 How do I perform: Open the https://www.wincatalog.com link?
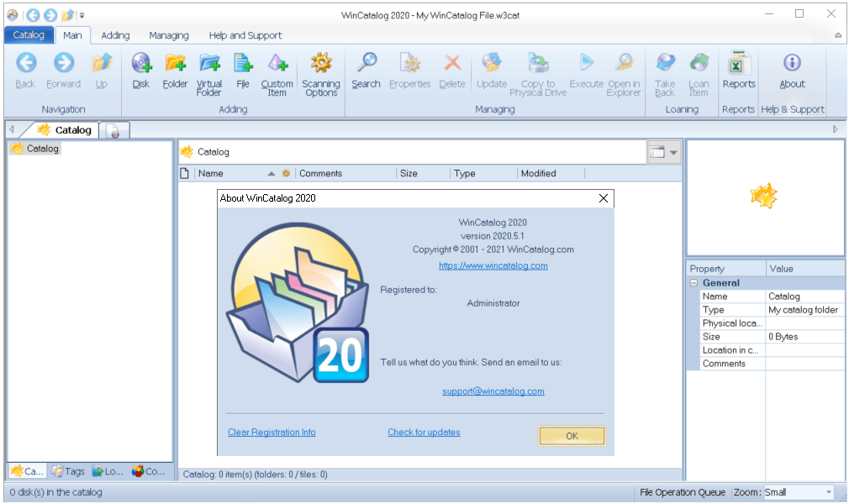point(493,265)
